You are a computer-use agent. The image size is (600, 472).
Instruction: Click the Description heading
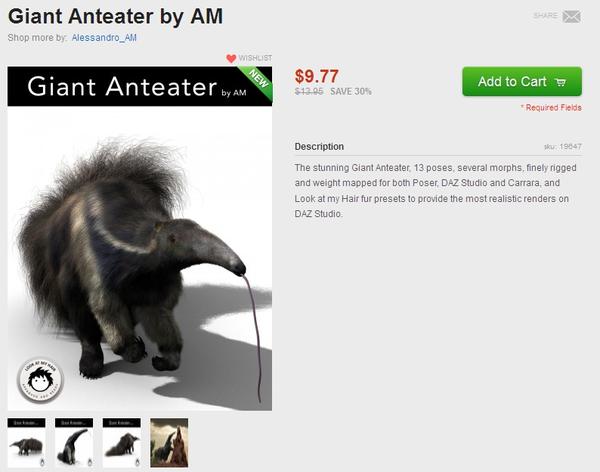coord(319,147)
